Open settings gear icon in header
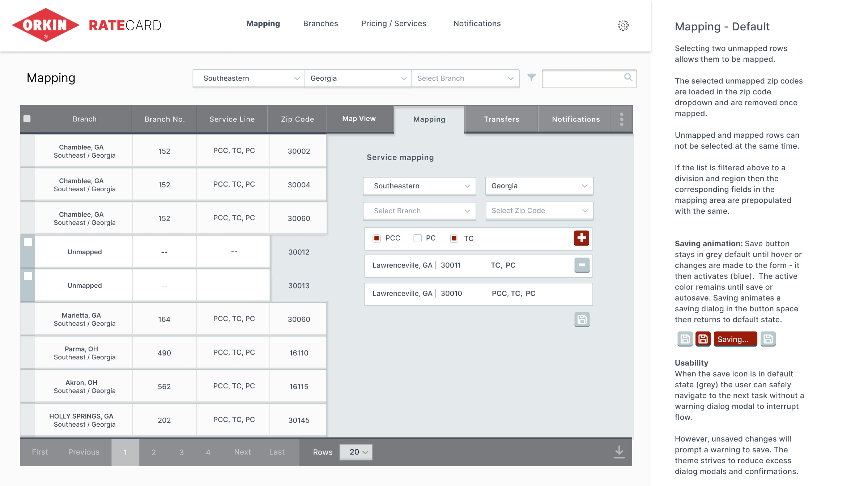 (623, 25)
